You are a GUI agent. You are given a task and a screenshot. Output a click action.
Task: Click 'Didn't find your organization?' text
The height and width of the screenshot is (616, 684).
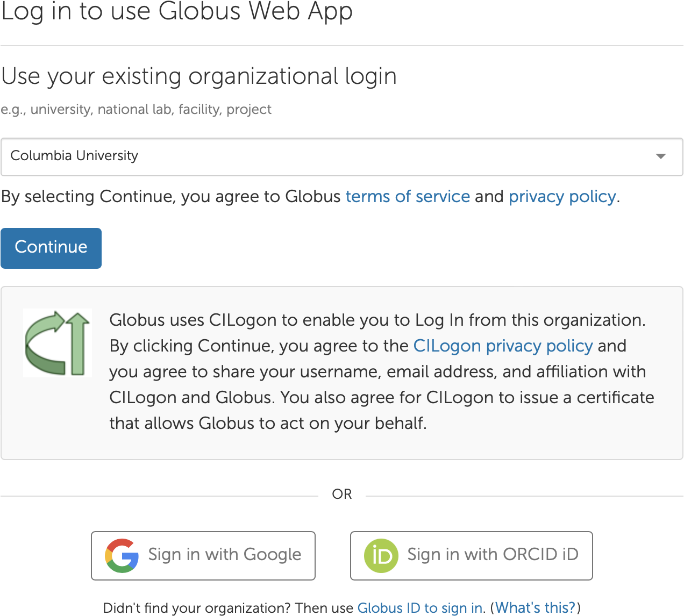pyautogui.click(x=197, y=608)
